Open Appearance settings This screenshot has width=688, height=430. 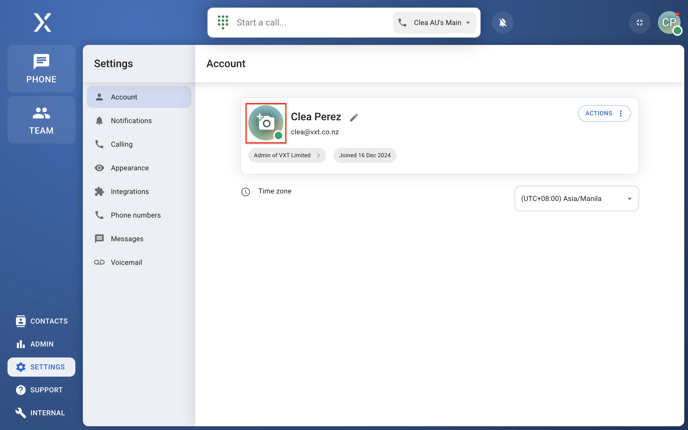139,168
